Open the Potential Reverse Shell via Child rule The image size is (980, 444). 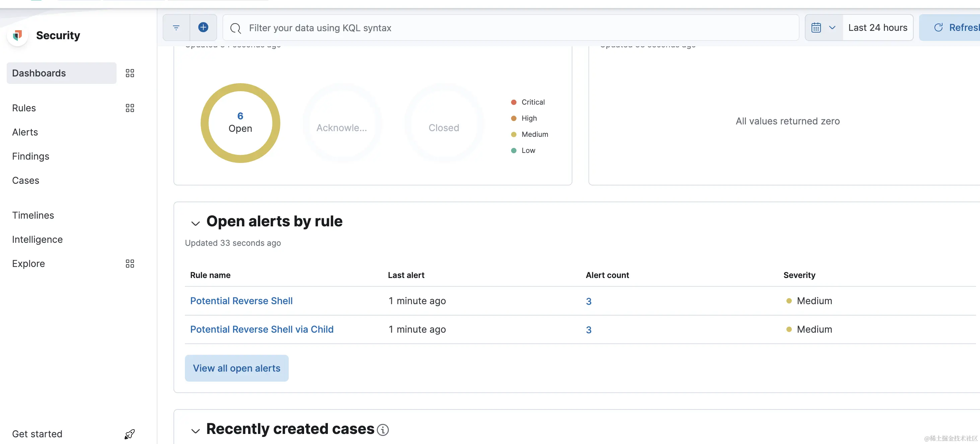coord(261,329)
